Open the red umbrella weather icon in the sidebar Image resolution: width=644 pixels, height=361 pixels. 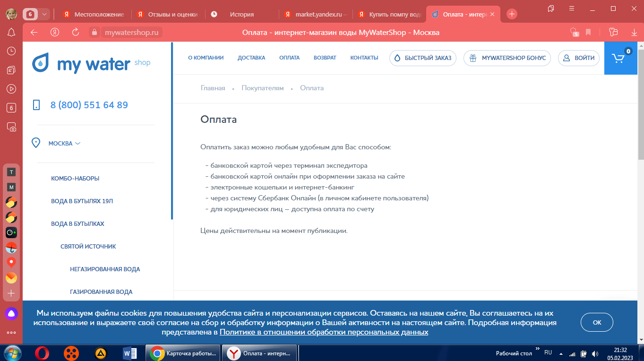(x=11, y=248)
